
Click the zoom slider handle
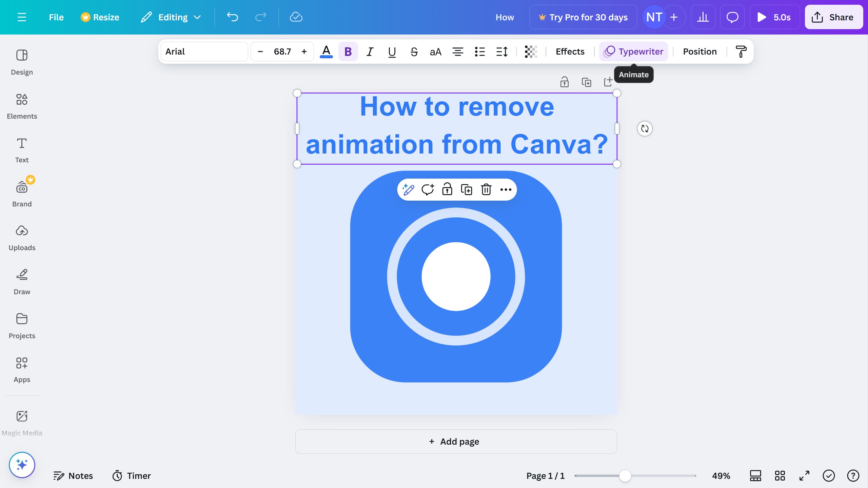(x=625, y=476)
